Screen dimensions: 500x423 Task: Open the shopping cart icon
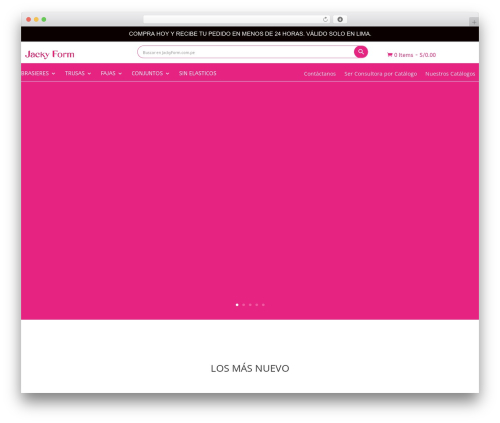click(389, 55)
